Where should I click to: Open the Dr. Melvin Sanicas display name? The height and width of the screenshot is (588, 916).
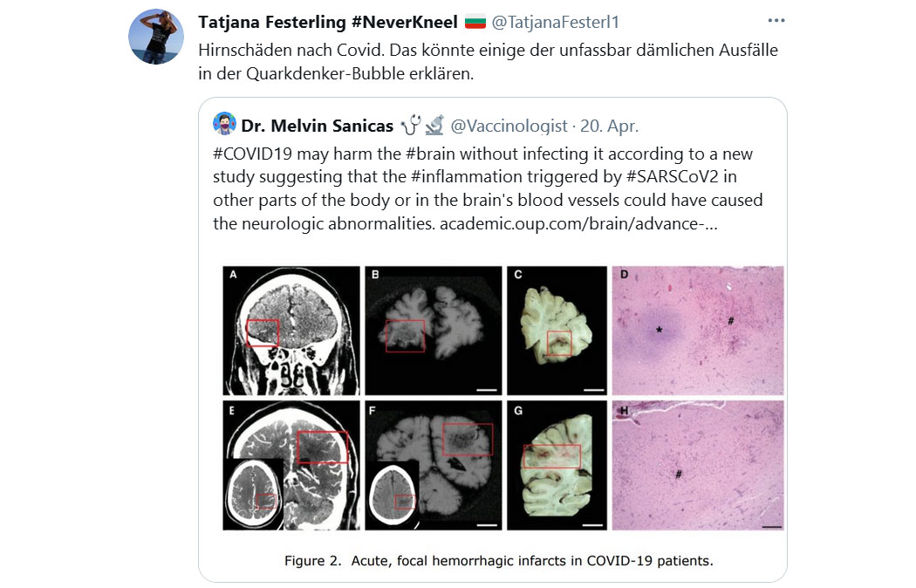(x=318, y=126)
